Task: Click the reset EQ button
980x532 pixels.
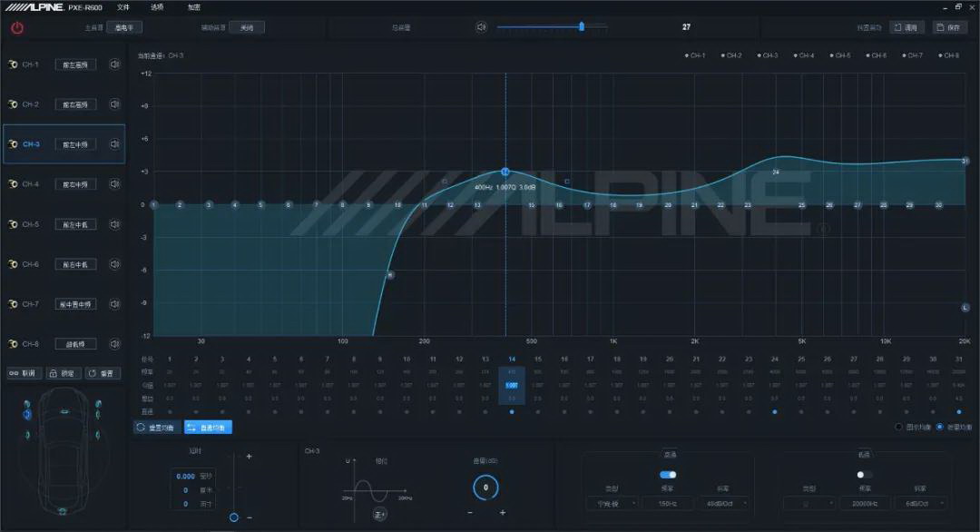Action: [156, 428]
